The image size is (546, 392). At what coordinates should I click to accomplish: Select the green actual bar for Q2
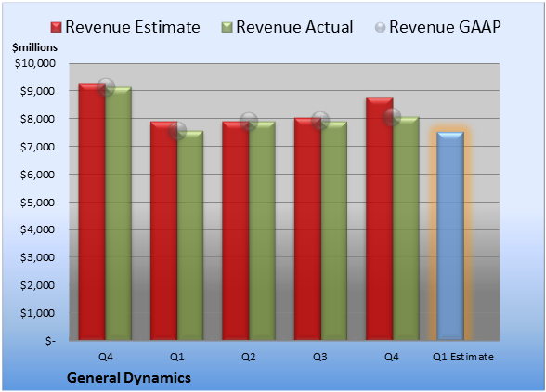click(262, 230)
